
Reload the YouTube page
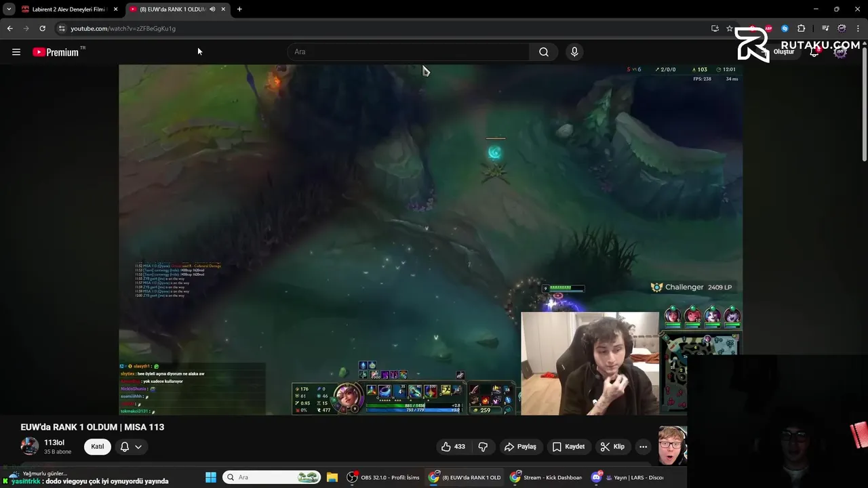click(42, 28)
